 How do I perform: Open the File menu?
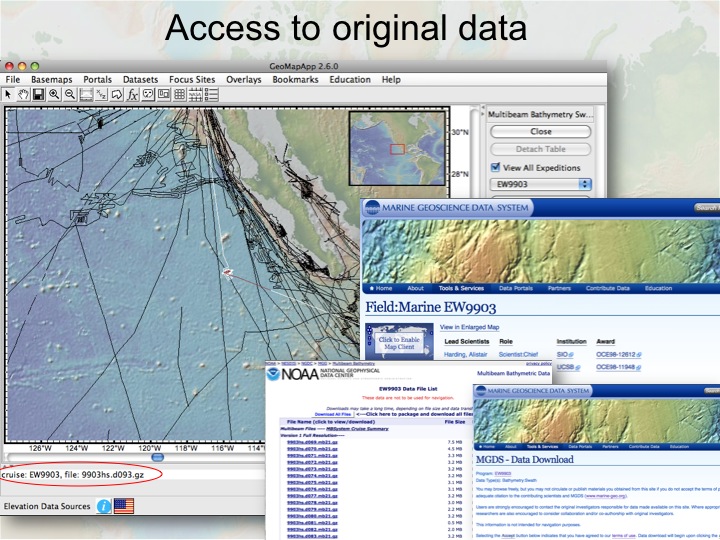coord(12,79)
